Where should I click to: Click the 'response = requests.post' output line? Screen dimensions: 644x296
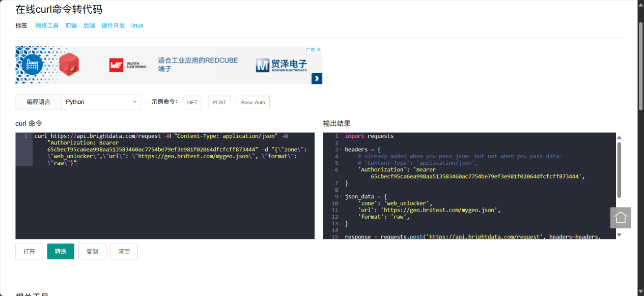[x=472, y=236]
